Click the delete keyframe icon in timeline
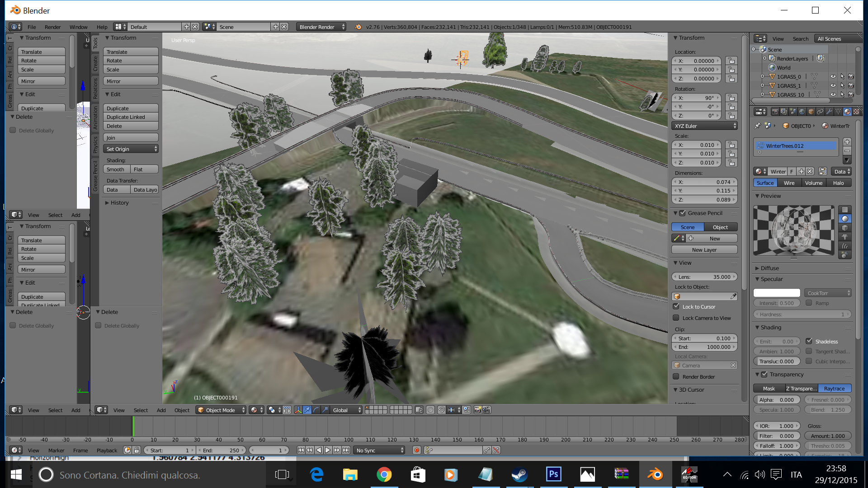Viewport: 868px width, 488px height. [x=496, y=450]
